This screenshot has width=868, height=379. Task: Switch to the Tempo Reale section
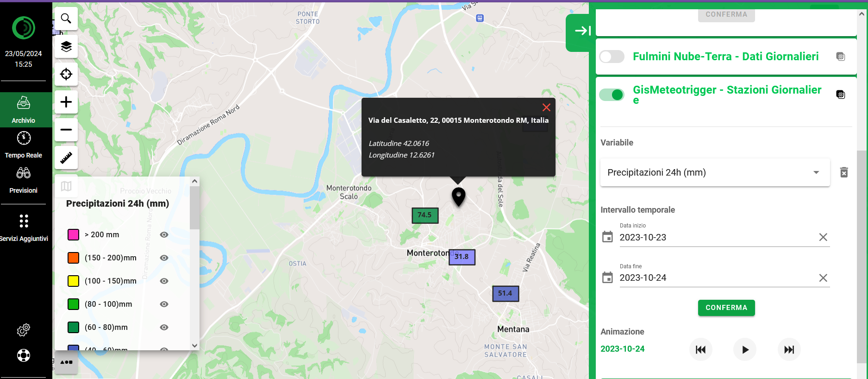coord(23,145)
